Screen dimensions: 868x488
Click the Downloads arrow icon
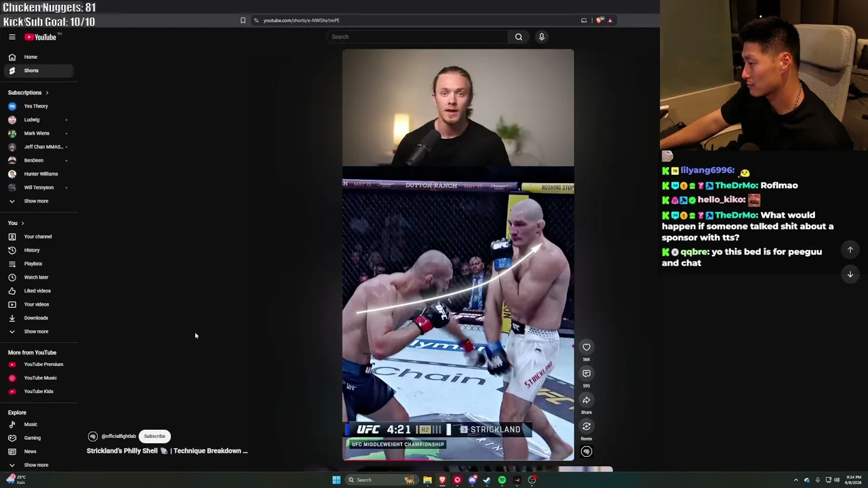click(12, 318)
